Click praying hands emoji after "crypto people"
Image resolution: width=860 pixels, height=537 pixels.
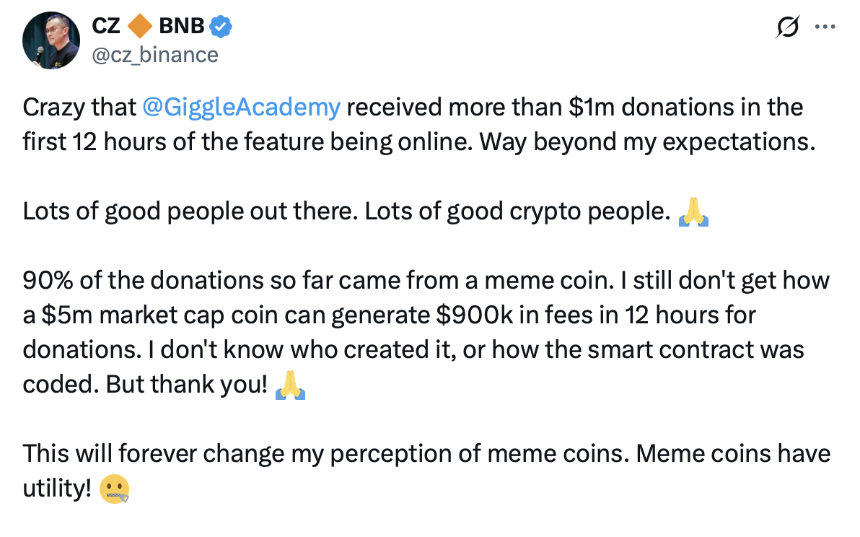pyautogui.click(x=693, y=211)
